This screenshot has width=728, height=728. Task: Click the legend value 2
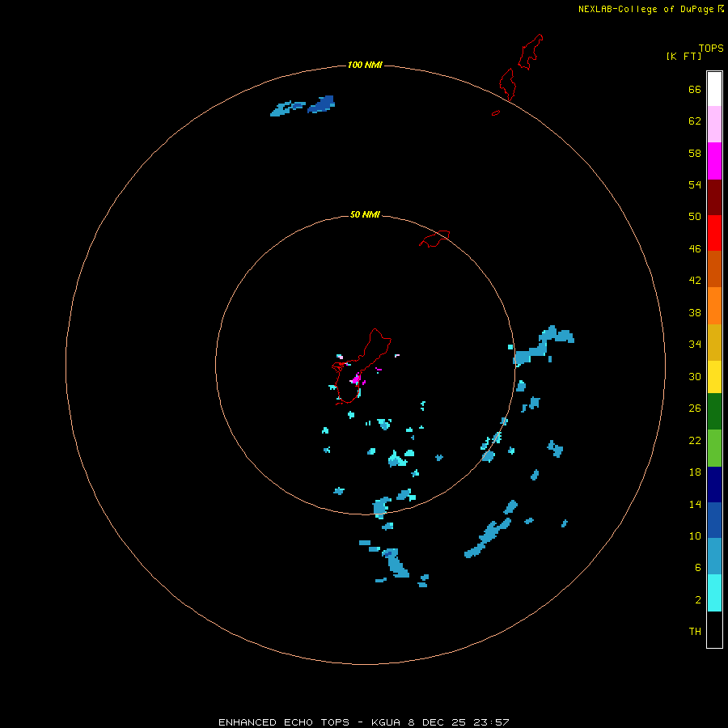[x=697, y=600]
